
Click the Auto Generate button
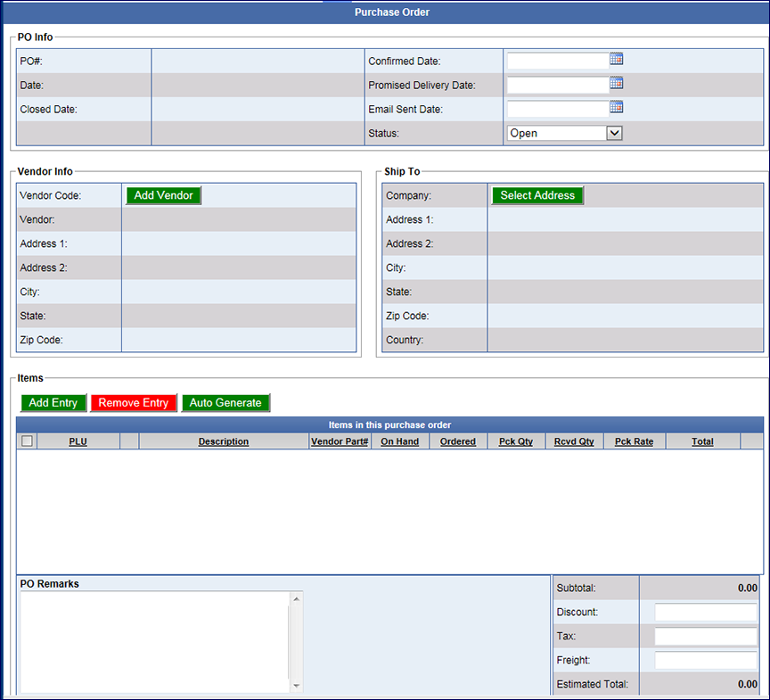click(225, 403)
